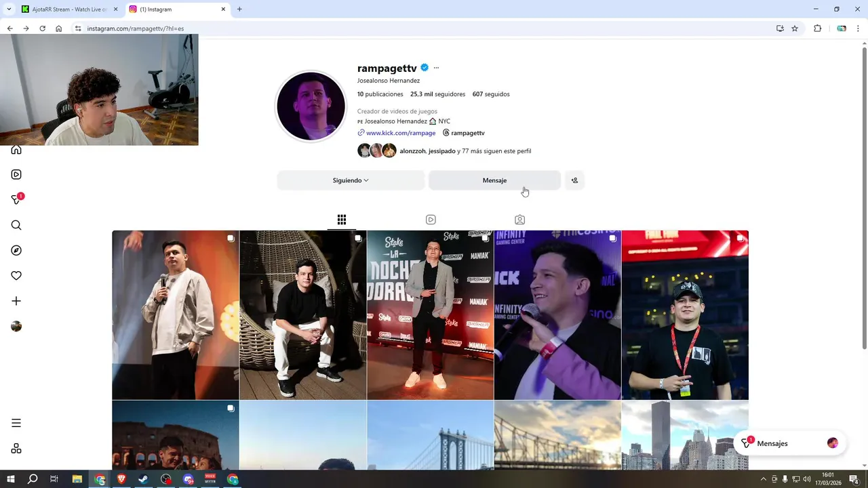Expand the Siguiendo dropdown button
The height and width of the screenshot is (488, 868).
click(351, 180)
